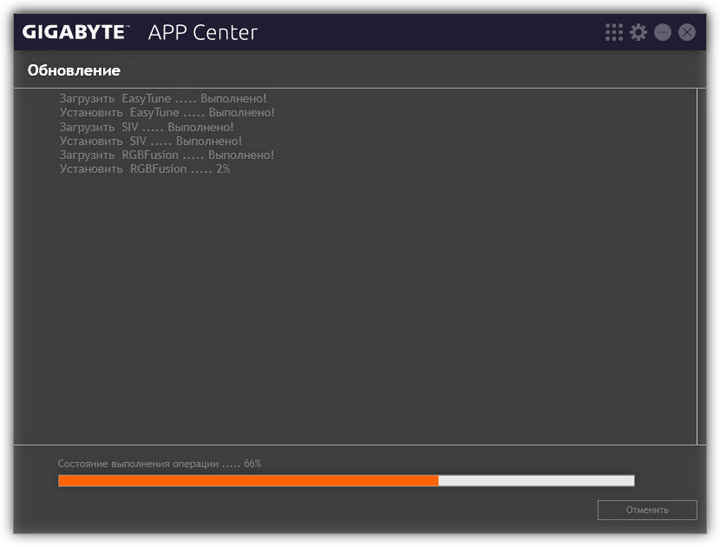Image resolution: width=720 pixels, height=547 pixels.
Task: Select the 'Загрузить SIV' log line
Action: [146, 127]
